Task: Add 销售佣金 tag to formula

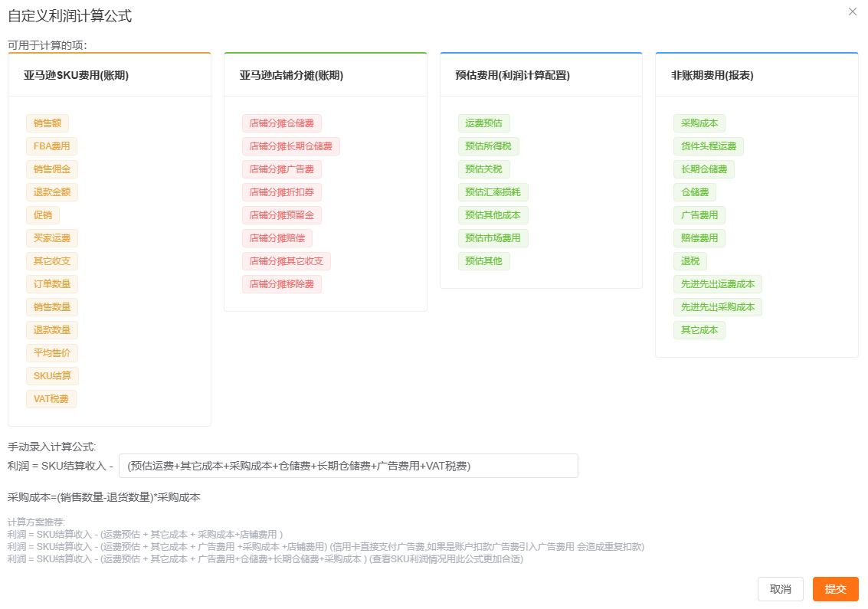Action: tap(52, 169)
